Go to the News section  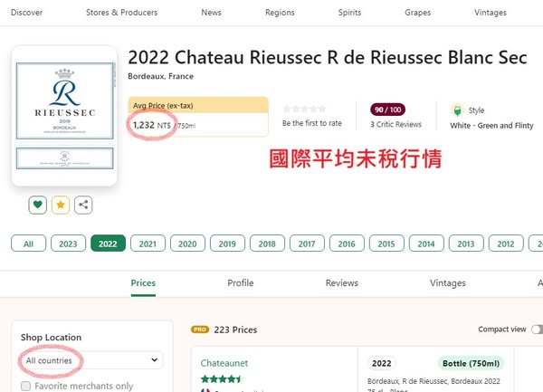pyautogui.click(x=211, y=13)
